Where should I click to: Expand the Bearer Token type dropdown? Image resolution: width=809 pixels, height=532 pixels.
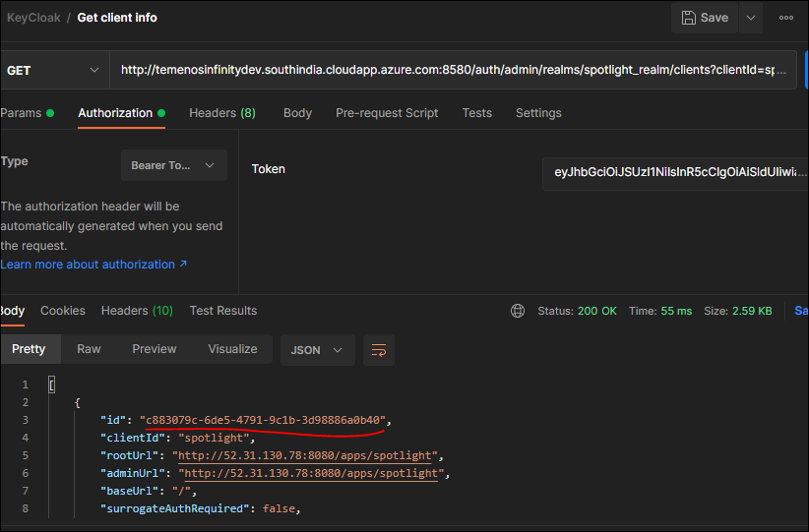174,165
